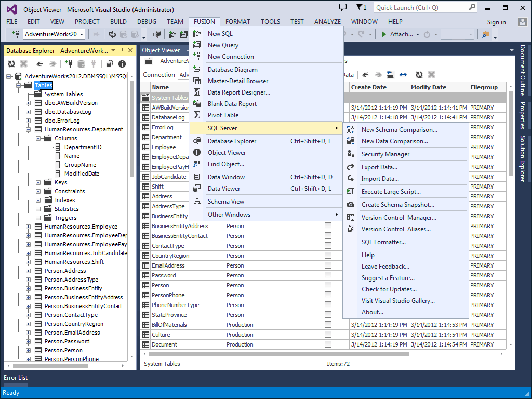532x399 pixels.
Task: Click the Import Data arrow icon
Action: pos(351,179)
